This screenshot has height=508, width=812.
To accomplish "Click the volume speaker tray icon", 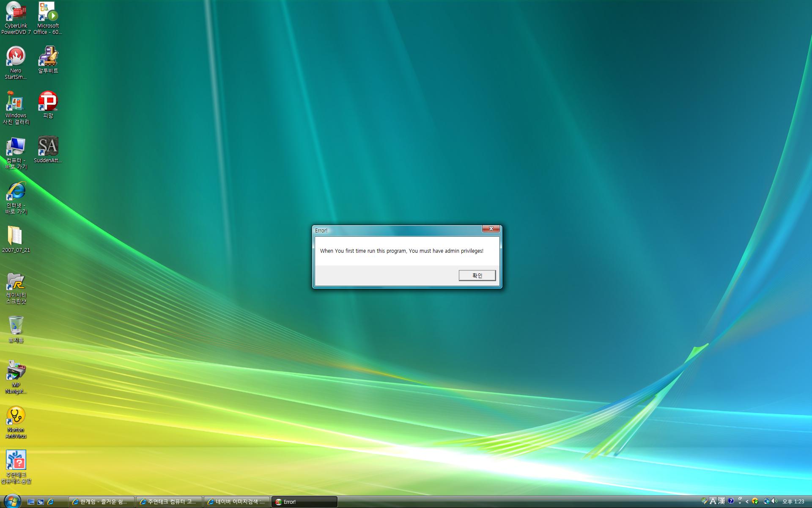I will pos(774,501).
